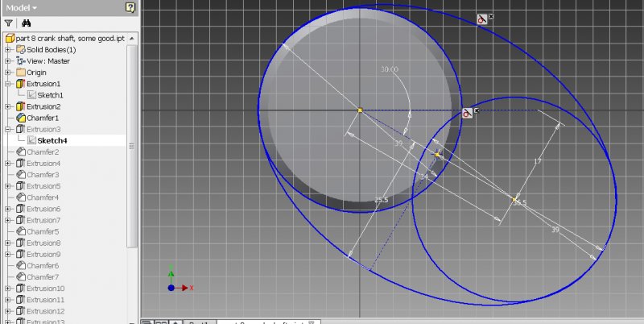This screenshot has height=324, width=644.
Task: Click the Chamfer7 feature icon
Action: 21,277
